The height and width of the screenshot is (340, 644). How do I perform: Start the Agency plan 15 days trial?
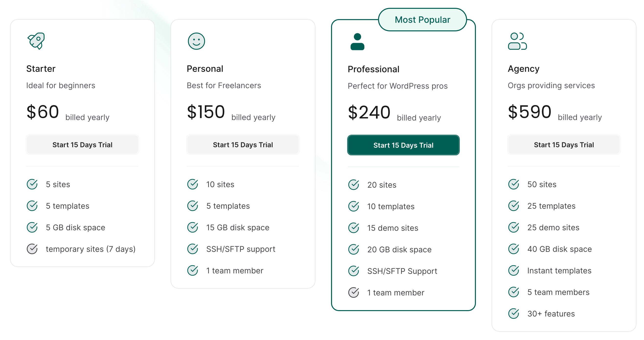564,145
